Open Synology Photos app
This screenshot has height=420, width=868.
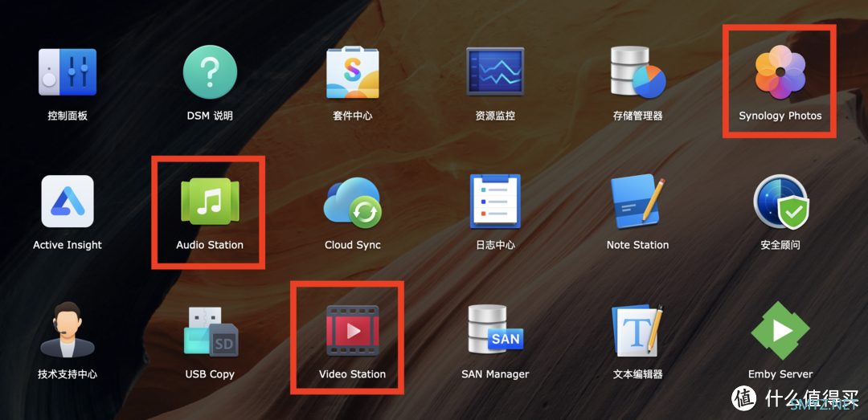tap(780, 73)
